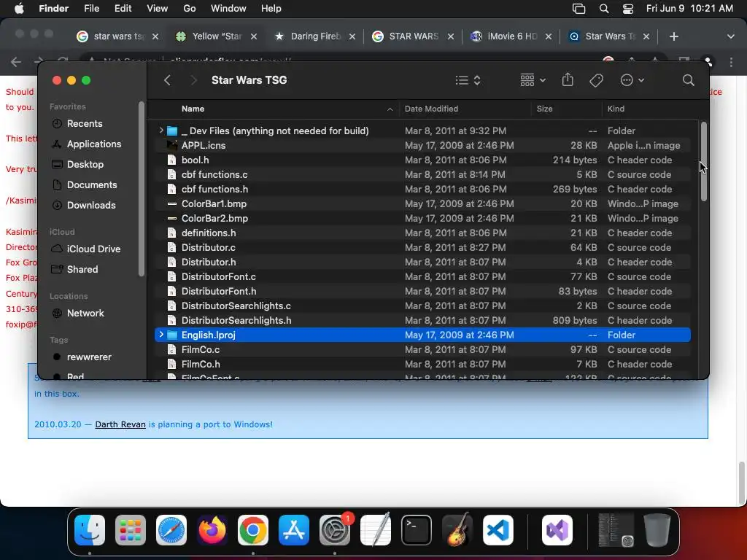Screen dimensions: 747x560
Task: Click the Edit Tags icon in Finder toolbar
Action: coord(596,80)
